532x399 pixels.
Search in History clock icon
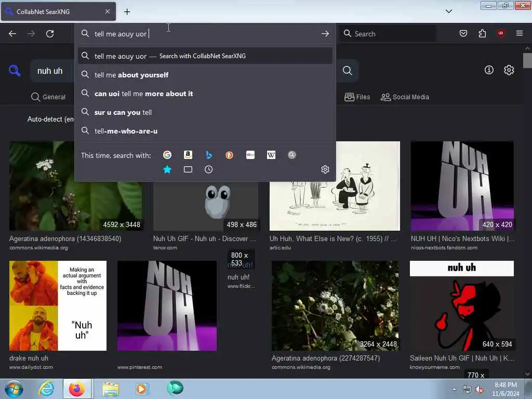[x=209, y=169]
